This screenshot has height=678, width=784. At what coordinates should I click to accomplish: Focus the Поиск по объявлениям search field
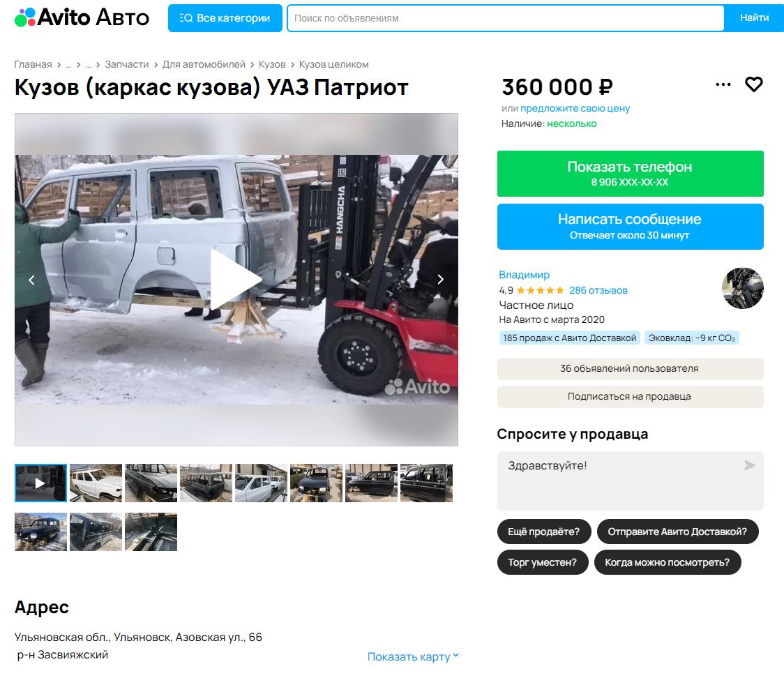506,18
